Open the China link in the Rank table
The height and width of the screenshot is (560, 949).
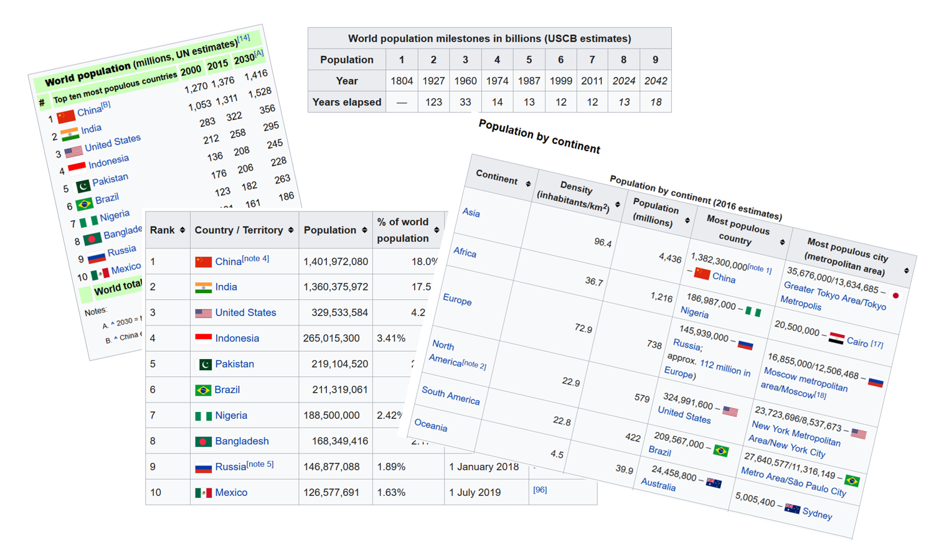(228, 262)
